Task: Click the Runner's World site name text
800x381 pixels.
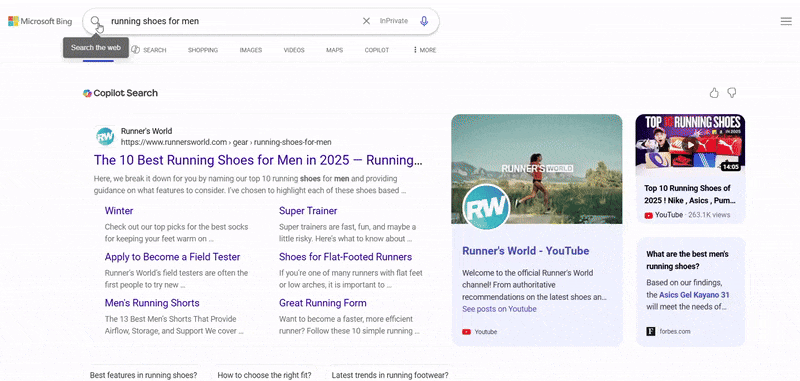Action: click(146, 131)
